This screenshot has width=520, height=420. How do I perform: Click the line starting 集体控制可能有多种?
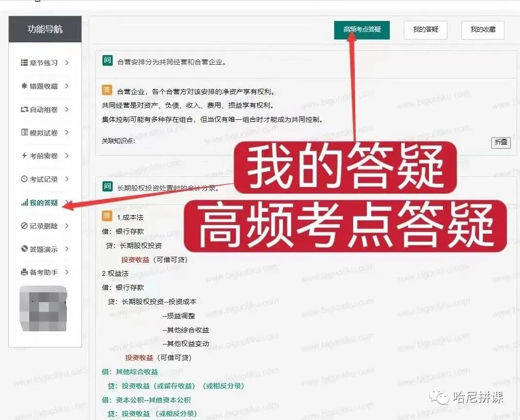point(213,119)
